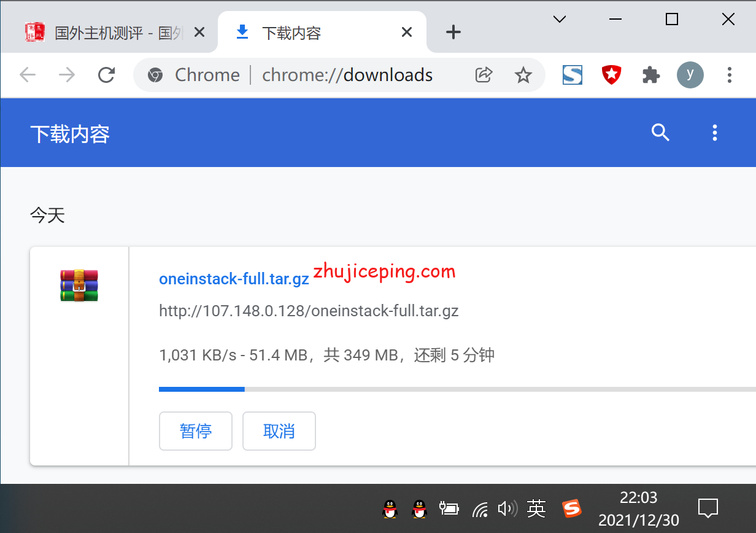Open a new browser tab
This screenshot has height=533, width=756.
coord(453,32)
